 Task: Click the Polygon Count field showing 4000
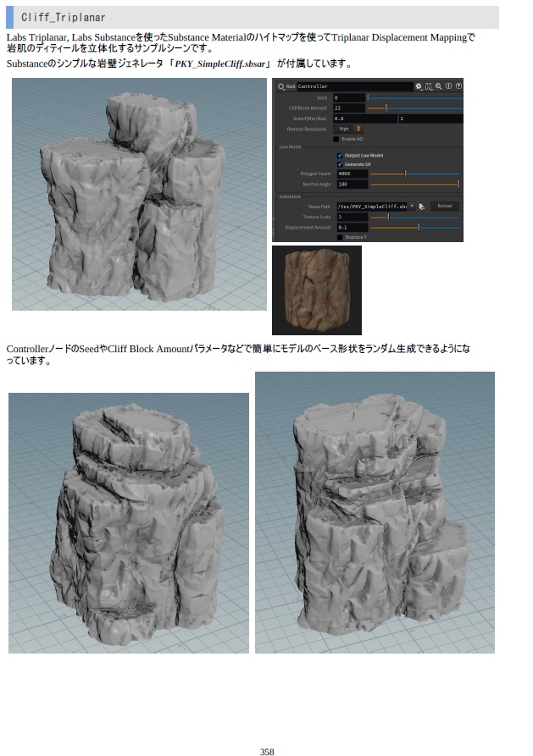(353, 174)
